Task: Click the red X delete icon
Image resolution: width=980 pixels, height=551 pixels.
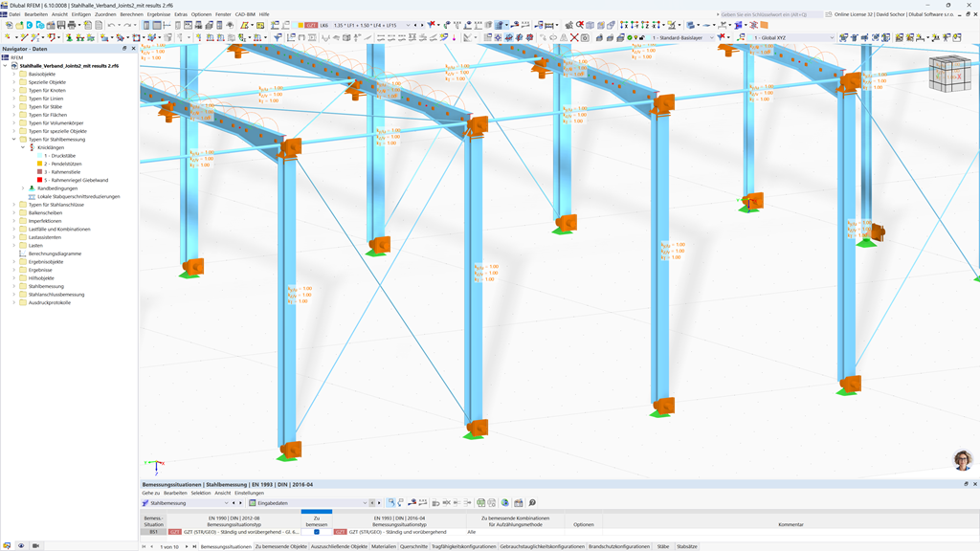Action: tap(574, 37)
